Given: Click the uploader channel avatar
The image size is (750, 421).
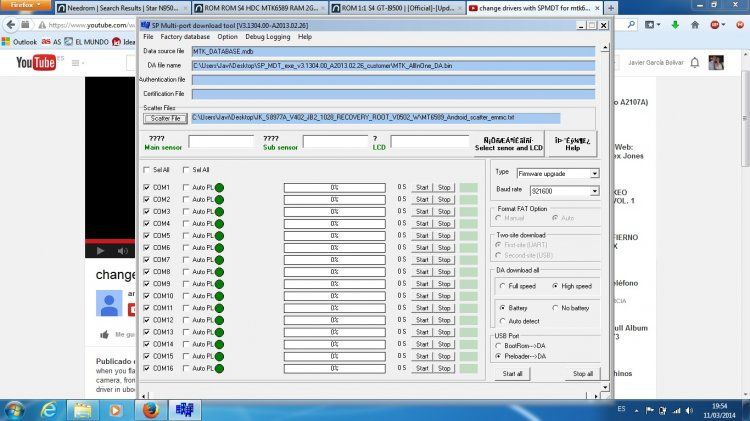Looking at the screenshot, I should click(x=109, y=303).
